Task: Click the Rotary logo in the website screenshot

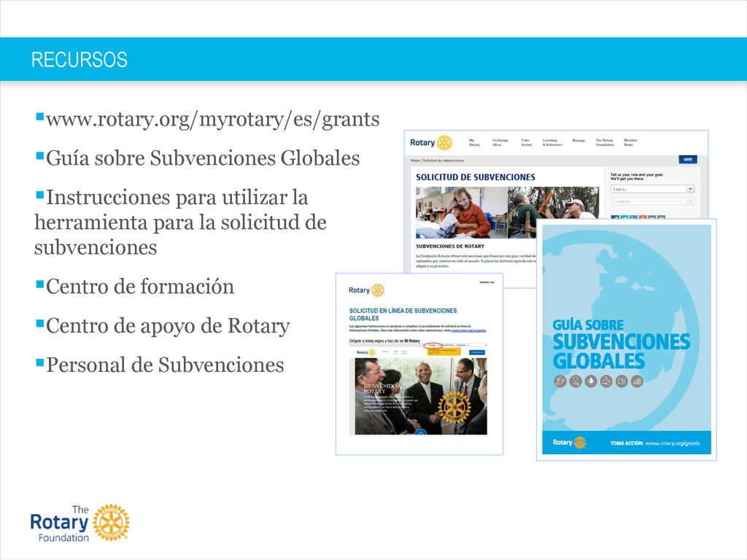Action: point(430,142)
